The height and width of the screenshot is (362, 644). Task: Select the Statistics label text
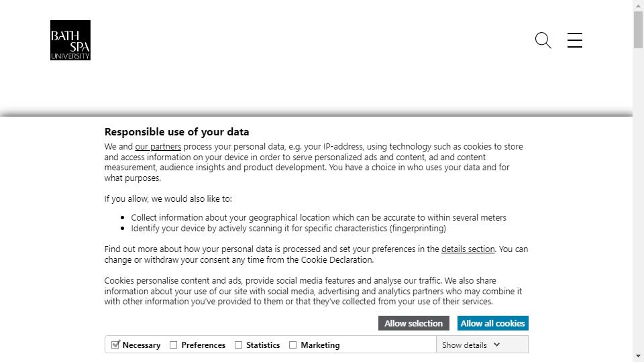(x=263, y=345)
